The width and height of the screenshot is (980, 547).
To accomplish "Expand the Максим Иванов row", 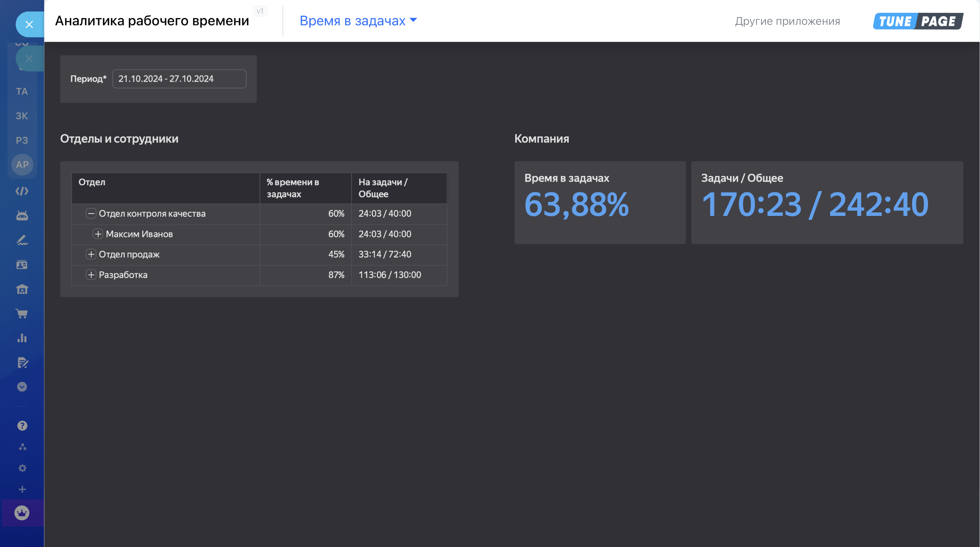I will click(x=98, y=234).
